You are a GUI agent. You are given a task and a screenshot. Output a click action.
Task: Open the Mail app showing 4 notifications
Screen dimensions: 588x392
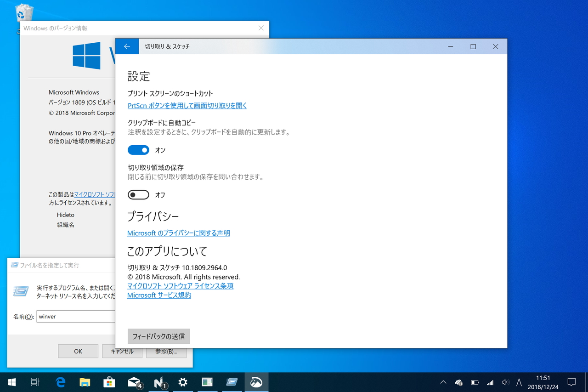[134, 382]
